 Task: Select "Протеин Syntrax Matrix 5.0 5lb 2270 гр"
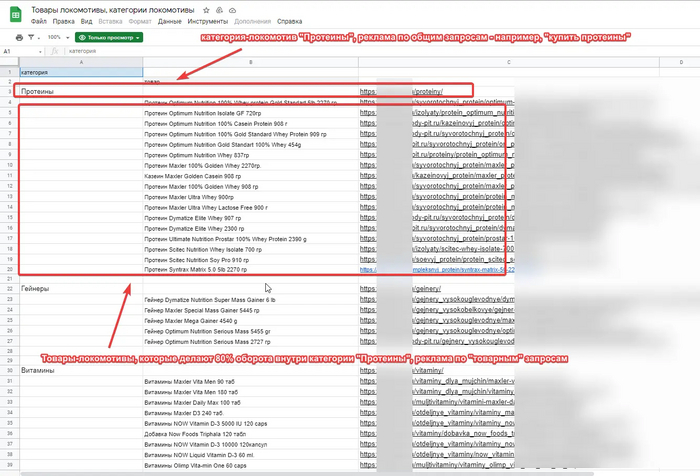(x=250, y=270)
